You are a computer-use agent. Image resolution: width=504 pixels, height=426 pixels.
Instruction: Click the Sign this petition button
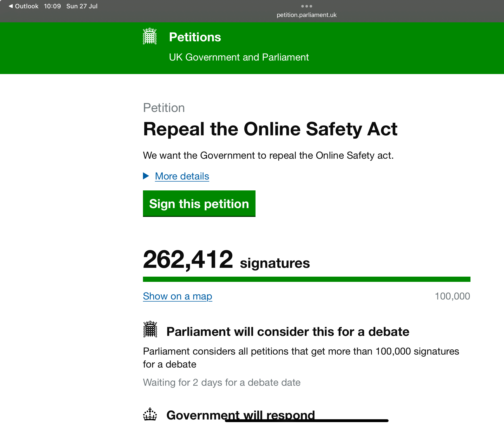tap(199, 204)
